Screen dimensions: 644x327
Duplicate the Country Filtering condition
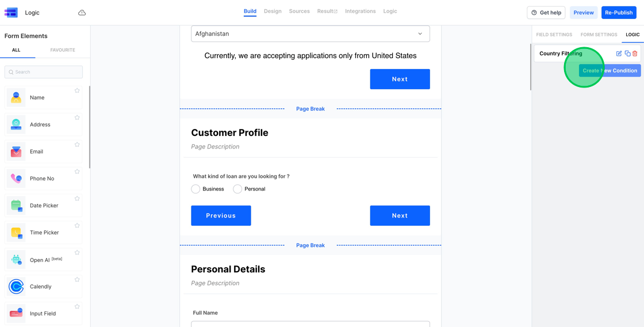pyautogui.click(x=627, y=54)
